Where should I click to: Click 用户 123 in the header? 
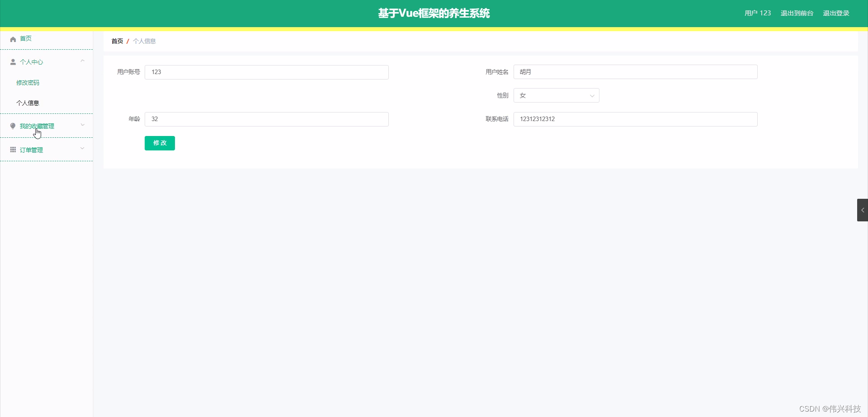coord(757,13)
